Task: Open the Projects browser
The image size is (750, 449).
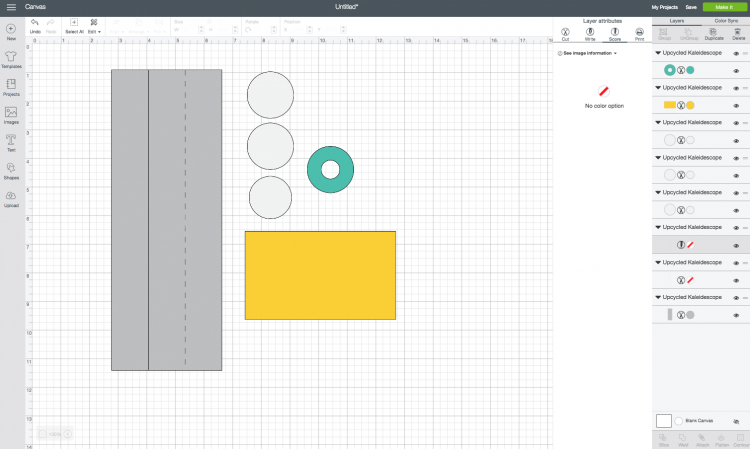Action: click(x=11, y=88)
